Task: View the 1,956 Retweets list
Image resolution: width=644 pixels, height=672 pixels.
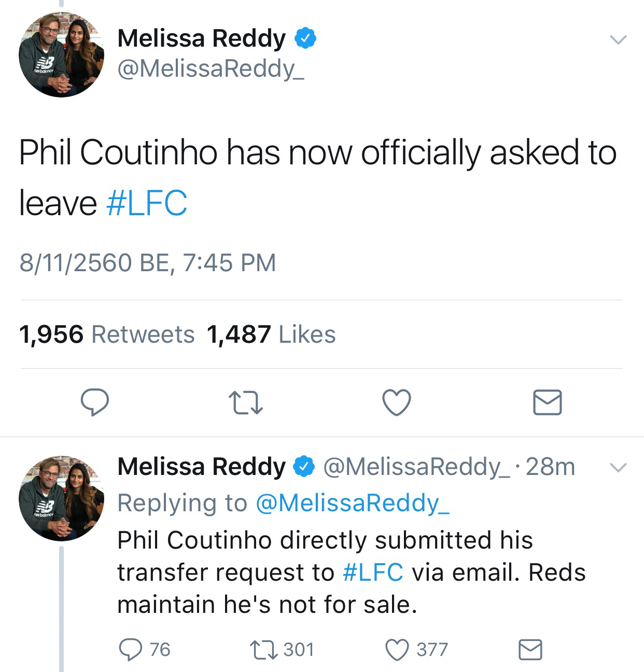Action: coord(107,334)
